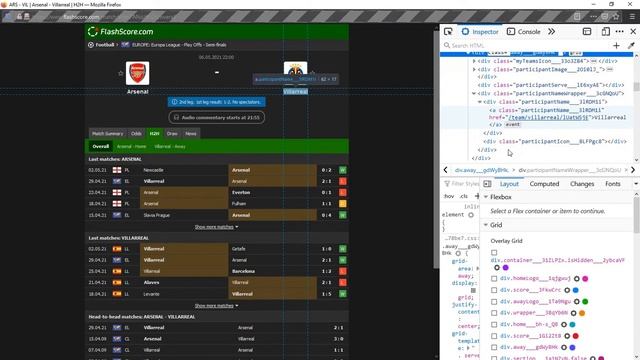Toggle :hov pseudo-class panel
Image resolution: width=640 pixels, height=360 pixels.
pyautogui.click(x=449, y=196)
